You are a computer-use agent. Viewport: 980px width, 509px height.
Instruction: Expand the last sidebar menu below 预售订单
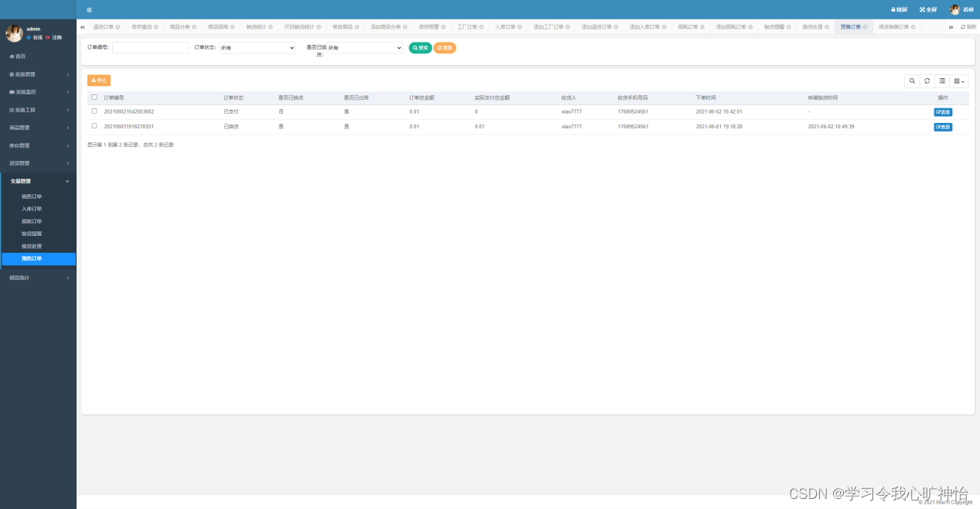(x=38, y=278)
